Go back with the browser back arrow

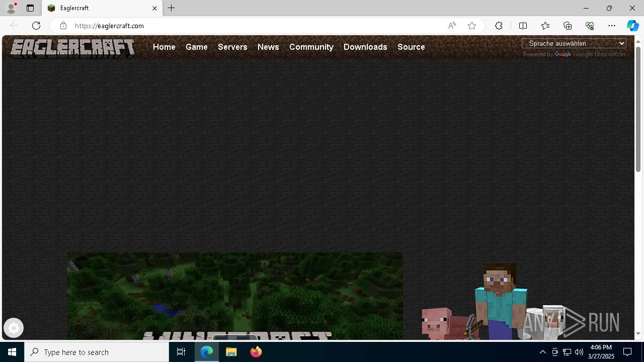click(14, 26)
